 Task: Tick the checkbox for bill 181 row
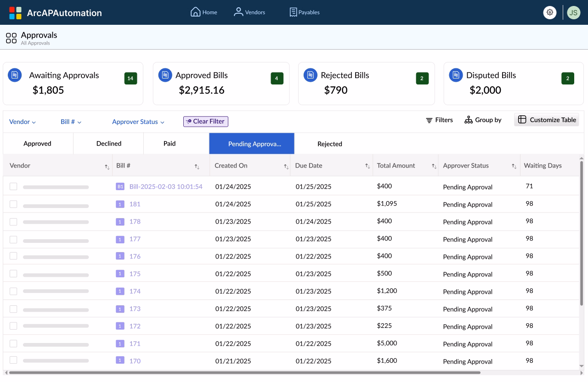pos(13,204)
